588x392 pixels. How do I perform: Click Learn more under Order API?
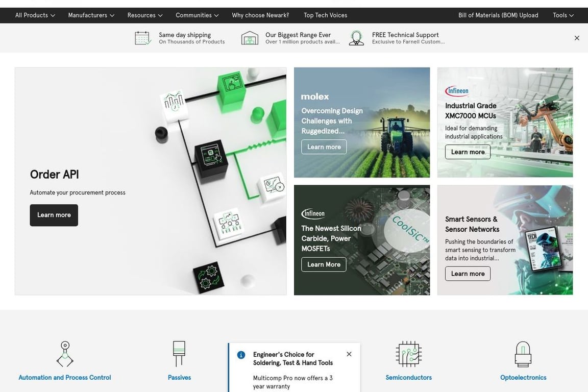(54, 215)
